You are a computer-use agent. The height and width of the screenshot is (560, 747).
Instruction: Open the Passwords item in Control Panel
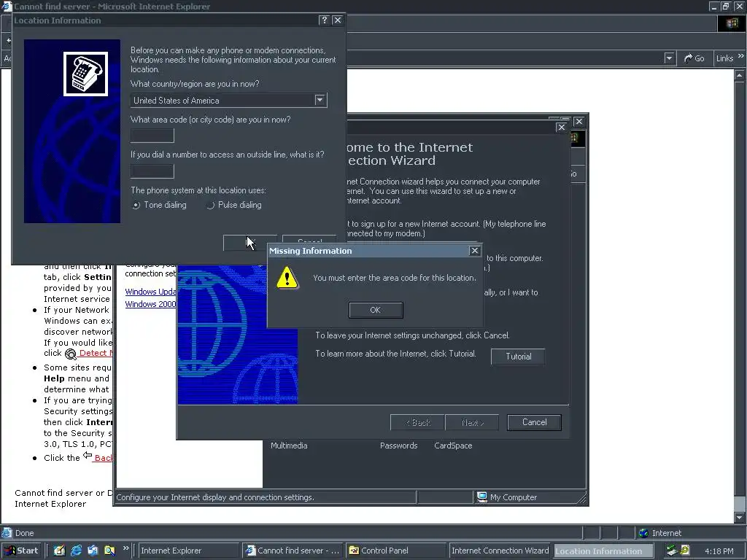(x=399, y=446)
